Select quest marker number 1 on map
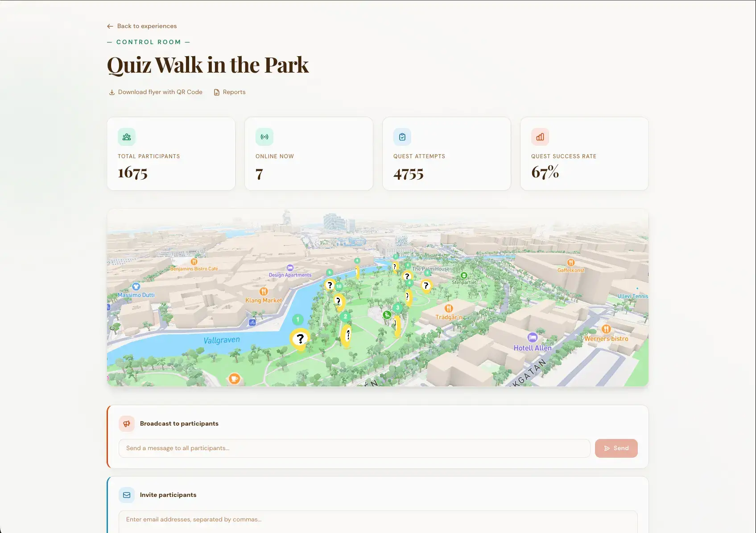 [298, 320]
